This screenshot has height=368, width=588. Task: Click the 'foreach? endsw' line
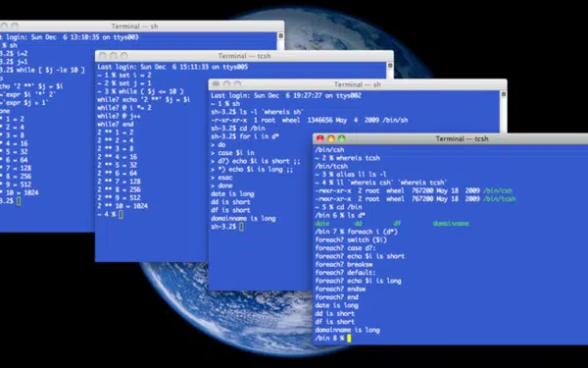click(x=340, y=289)
